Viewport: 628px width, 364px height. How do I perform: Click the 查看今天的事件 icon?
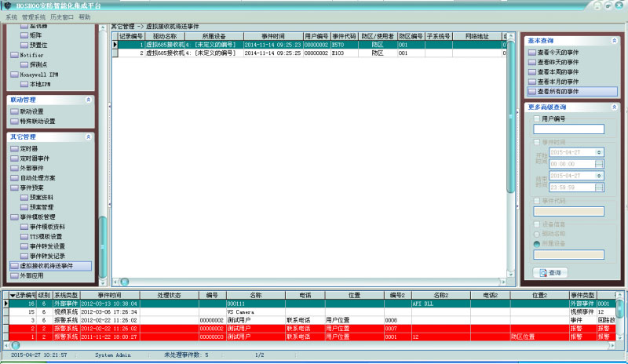pos(532,52)
